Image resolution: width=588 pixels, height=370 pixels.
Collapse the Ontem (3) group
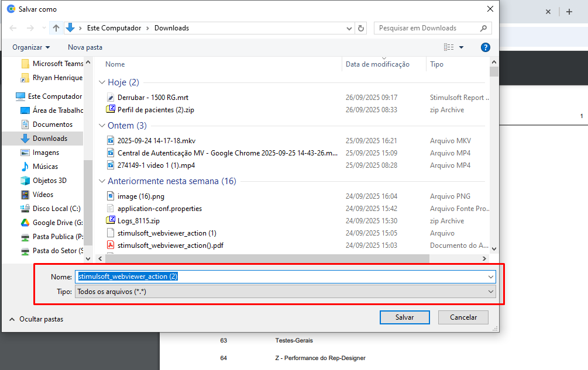(x=102, y=126)
